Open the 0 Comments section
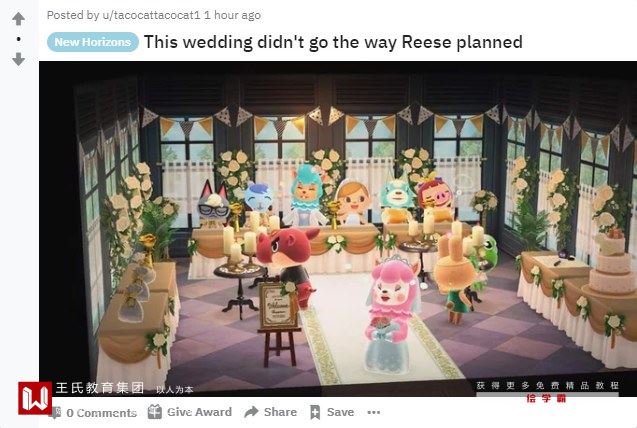The width and height of the screenshot is (637, 428). pos(102,413)
